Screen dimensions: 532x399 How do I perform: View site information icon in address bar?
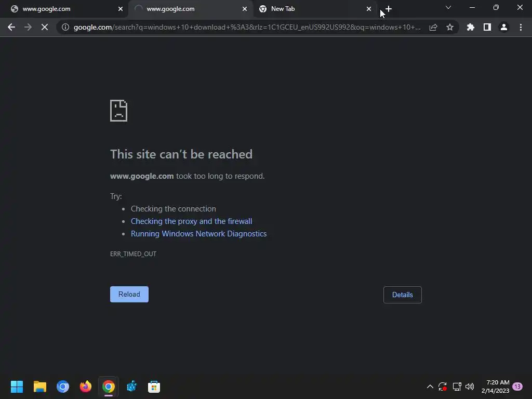coord(65,27)
